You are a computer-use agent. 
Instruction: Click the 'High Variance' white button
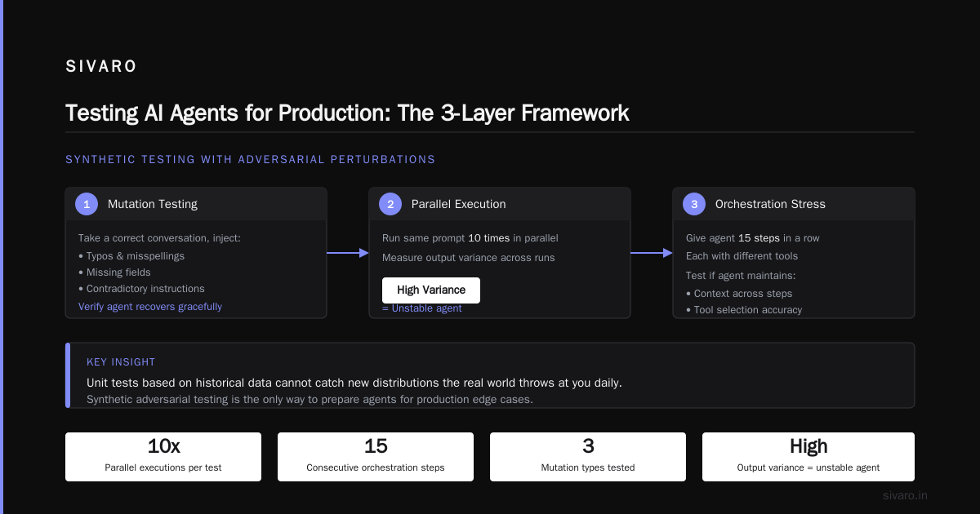(x=431, y=290)
